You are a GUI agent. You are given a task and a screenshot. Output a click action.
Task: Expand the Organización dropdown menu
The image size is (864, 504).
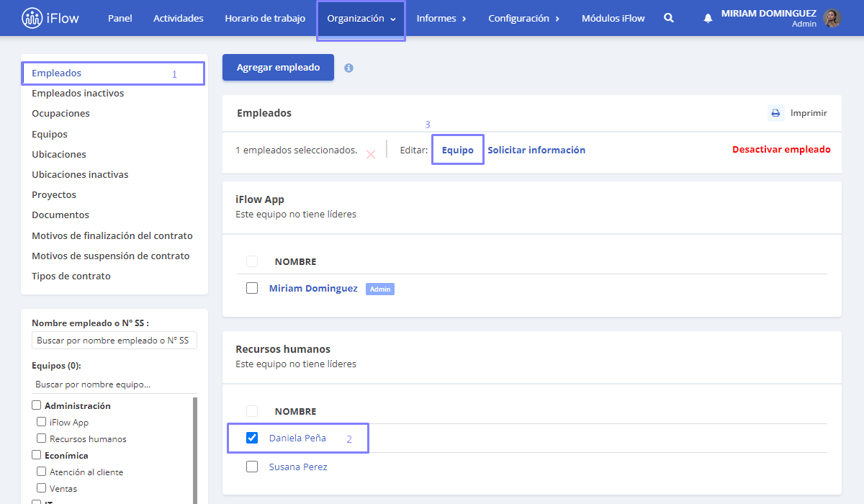click(x=361, y=19)
